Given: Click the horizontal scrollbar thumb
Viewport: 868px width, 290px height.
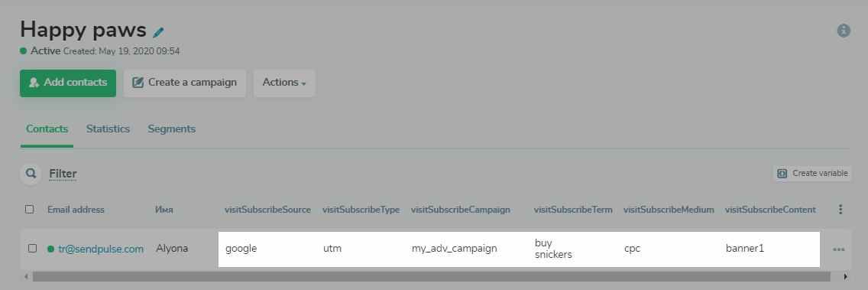Looking at the screenshot, I should pyautogui.click(x=431, y=276).
